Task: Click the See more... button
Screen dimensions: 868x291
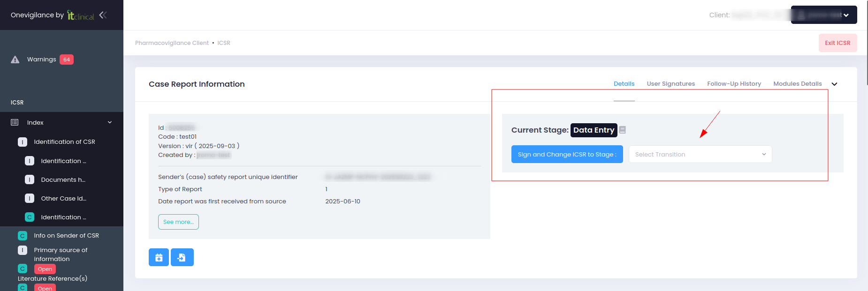Action: point(178,222)
